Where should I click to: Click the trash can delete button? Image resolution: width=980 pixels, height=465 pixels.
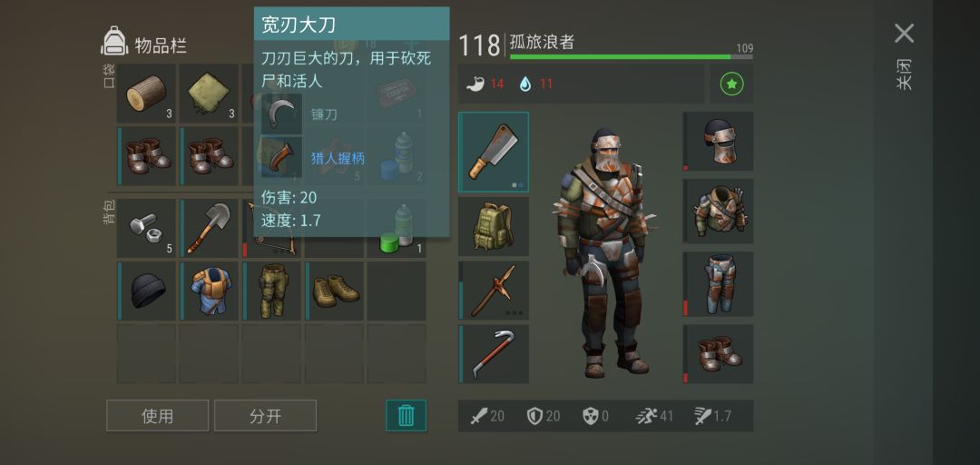tap(407, 416)
